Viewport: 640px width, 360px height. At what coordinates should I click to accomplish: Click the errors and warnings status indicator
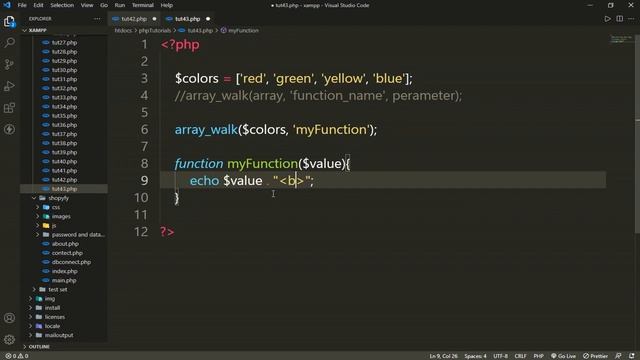tap(17, 356)
